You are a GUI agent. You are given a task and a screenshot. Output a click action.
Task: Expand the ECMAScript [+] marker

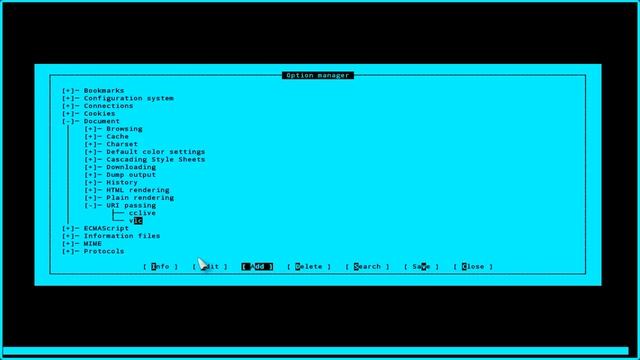point(68,228)
